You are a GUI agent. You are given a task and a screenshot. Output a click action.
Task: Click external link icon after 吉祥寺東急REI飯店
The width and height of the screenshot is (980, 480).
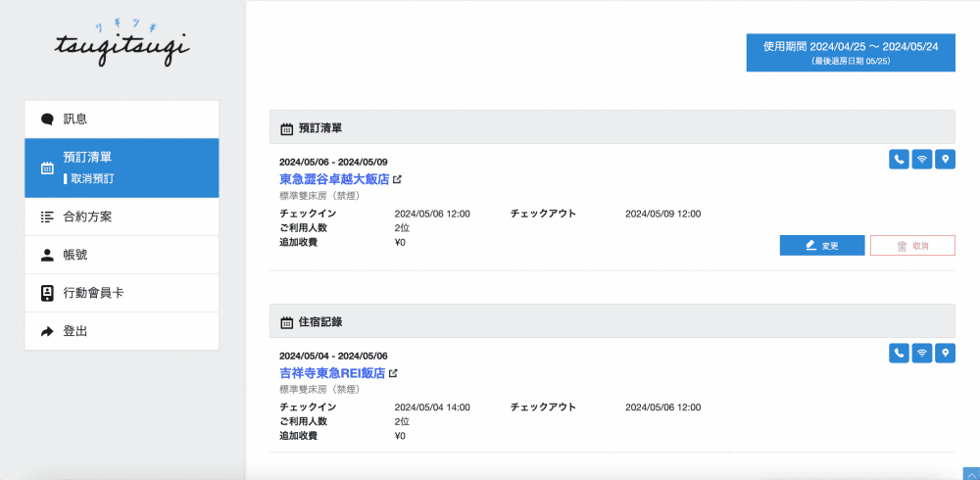coord(393,373)
